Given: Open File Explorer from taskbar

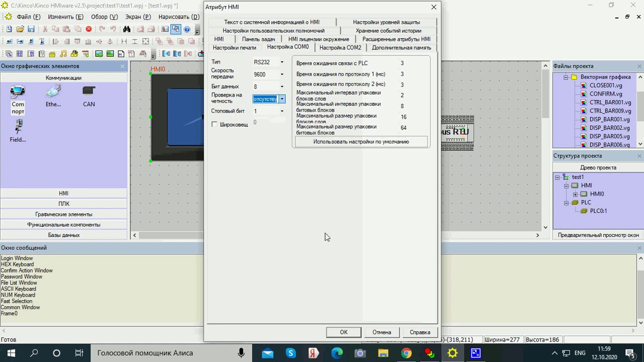Looking at the screenshot, I should (x=383, y=353).
